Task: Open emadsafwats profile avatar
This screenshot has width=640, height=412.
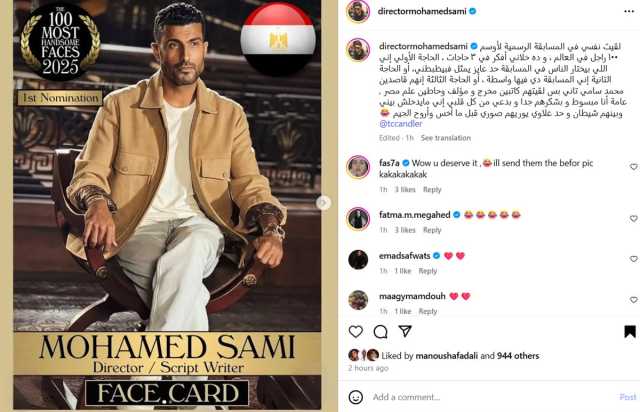Action: [x=358, y=260]
